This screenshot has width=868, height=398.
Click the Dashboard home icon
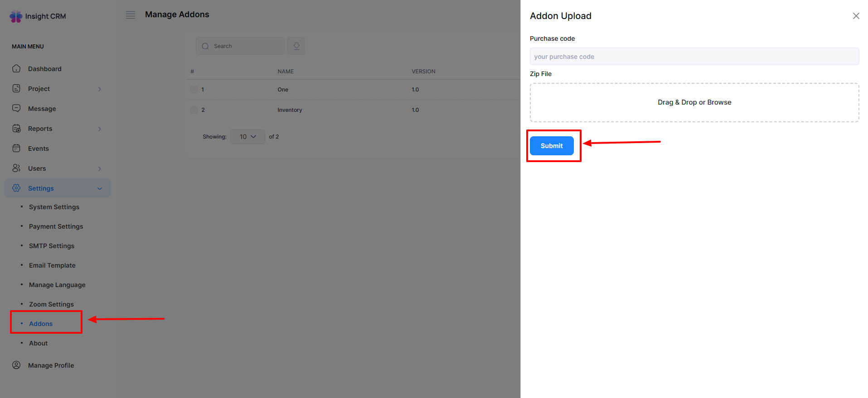pos(17,69)
